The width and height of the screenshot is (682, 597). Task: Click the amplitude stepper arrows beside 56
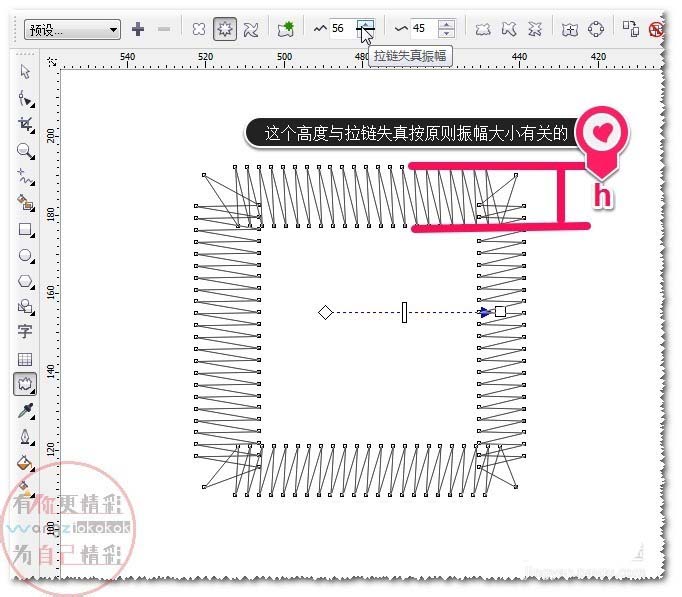point(365,29)
